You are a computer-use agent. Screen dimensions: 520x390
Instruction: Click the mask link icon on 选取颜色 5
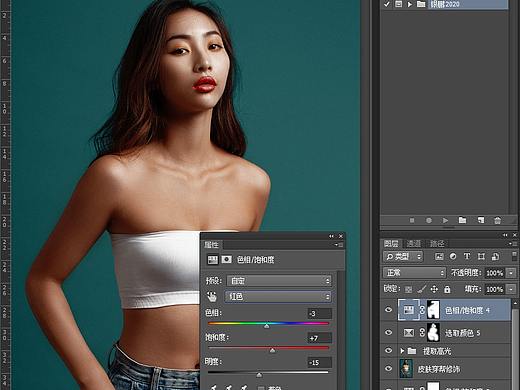point(422,333)
